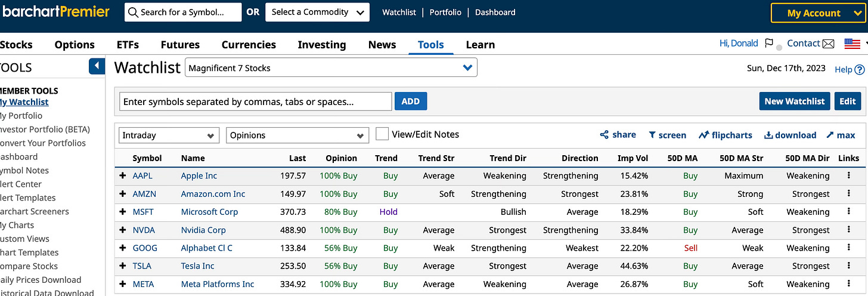Open the Currencies menu

[x=249, y=45]
